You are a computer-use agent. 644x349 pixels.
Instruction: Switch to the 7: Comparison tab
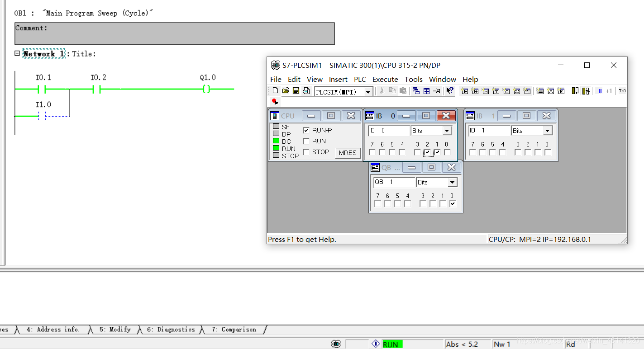(234, 330)
